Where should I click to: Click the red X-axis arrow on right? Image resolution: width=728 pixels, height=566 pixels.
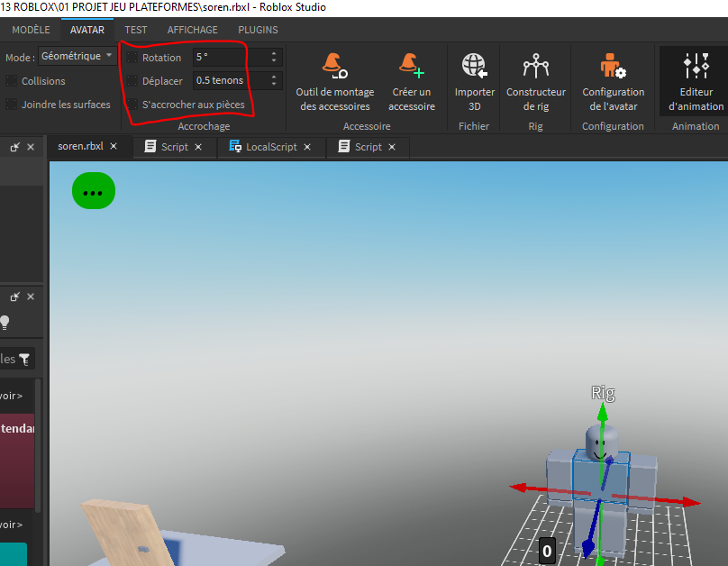point(691,502)
